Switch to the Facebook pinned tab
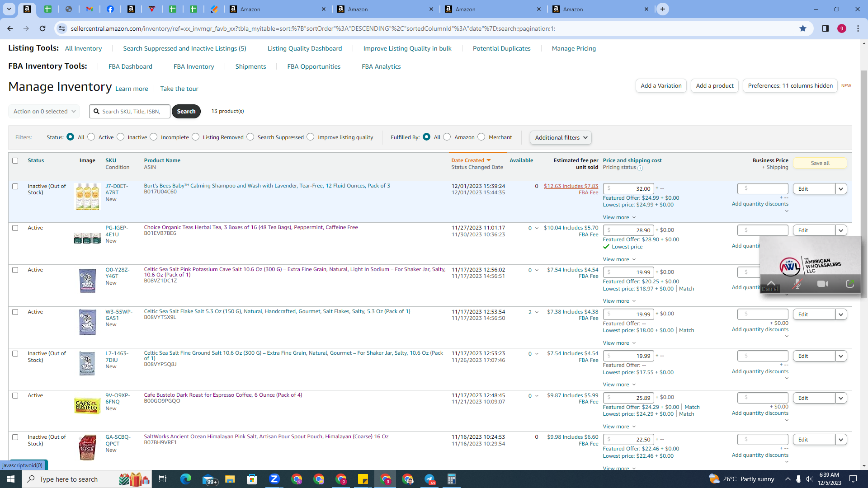 pos(110,9)
